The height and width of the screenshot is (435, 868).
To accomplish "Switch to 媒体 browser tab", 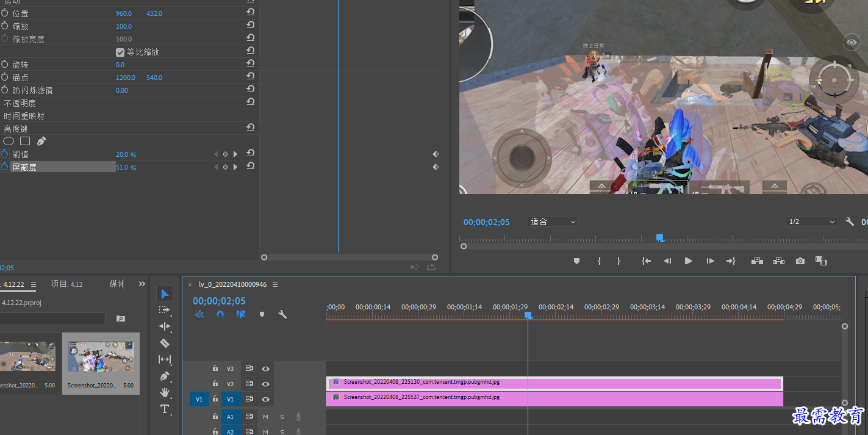I will click(x=117, y=284).
